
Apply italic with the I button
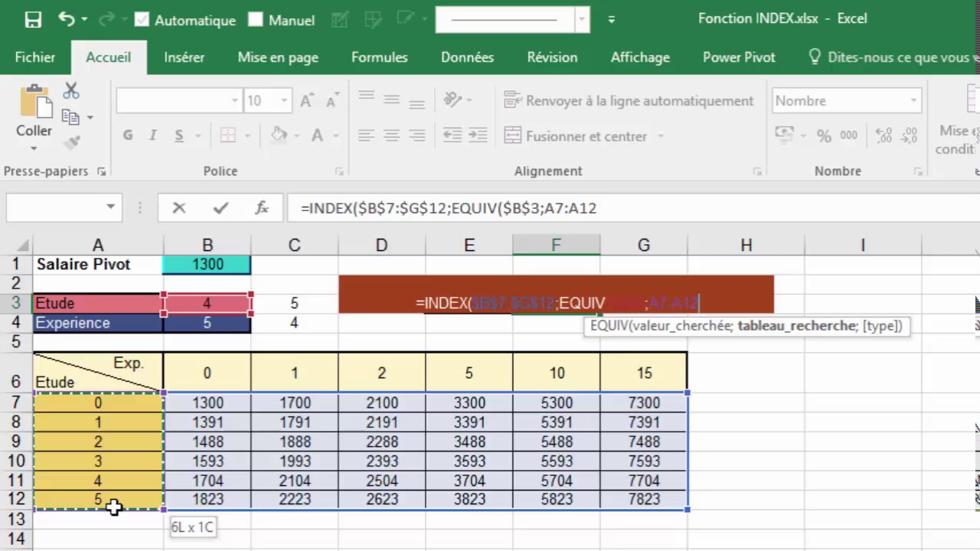153,135
